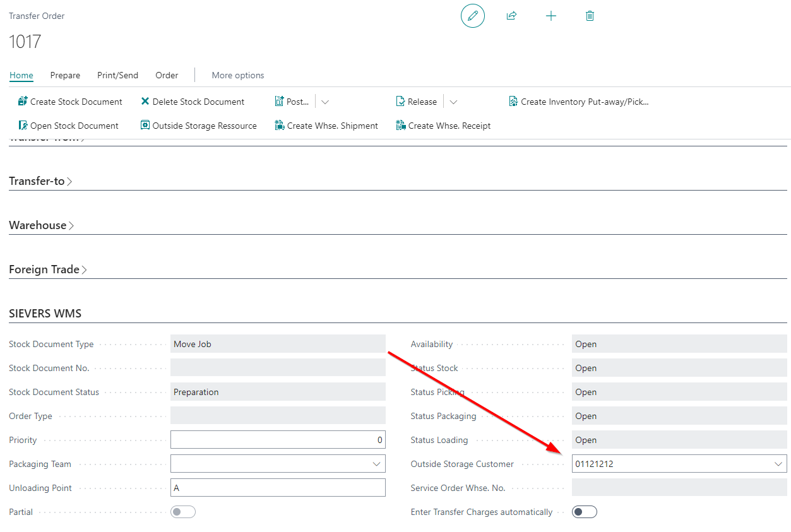Screen dimensions: 791x532
Task: Open Outside Storage Customer dropdown
Action: coord(778,464)
